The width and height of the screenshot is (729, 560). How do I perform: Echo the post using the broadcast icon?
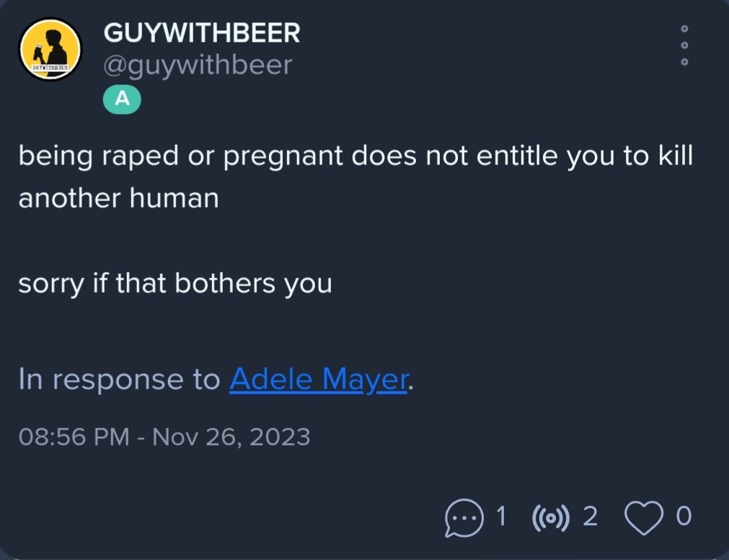(550, 517)
